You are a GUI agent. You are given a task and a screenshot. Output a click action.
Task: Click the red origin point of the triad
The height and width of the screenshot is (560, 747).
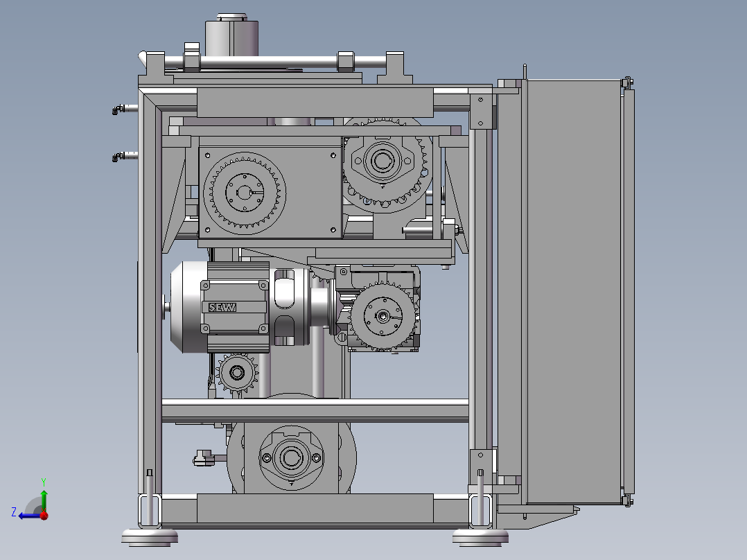tap(44, 515)
